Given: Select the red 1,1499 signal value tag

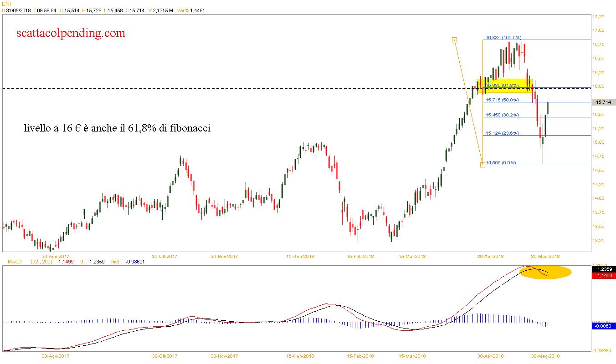Looking at the screenshot, I should [603, 276].
